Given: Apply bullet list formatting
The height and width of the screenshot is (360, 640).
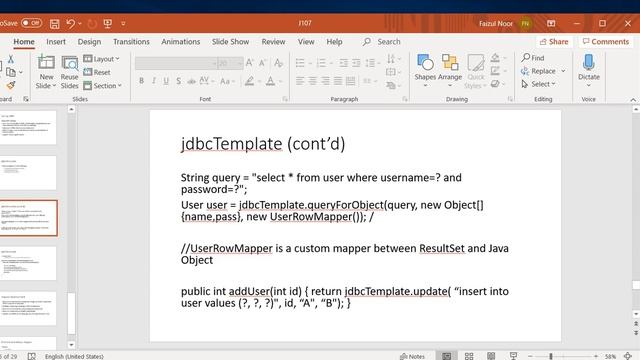Looking at the screenshot, I should (300, 63).
